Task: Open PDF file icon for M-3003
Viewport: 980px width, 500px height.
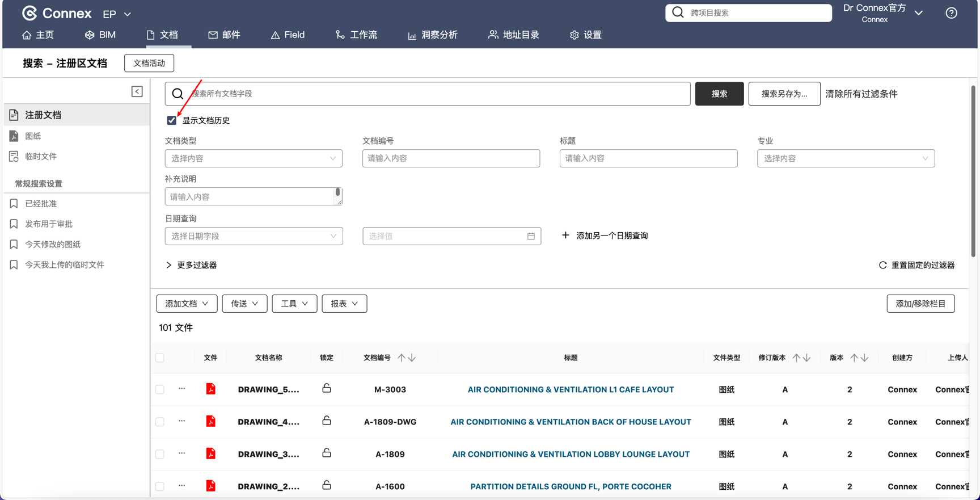Action: coord(210,389)
